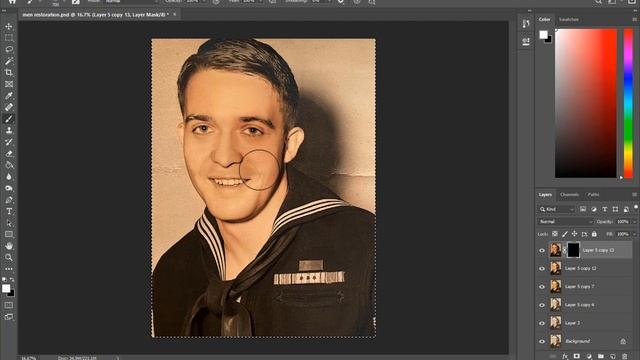
Task: Select the Frame tool
Action: click(x=9, y=84)
